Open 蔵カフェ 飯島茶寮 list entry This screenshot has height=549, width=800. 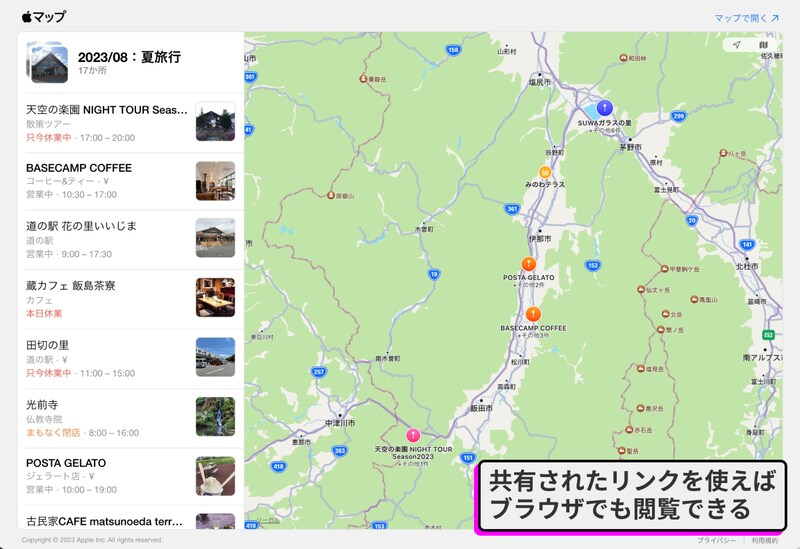(x=131, y=299)
